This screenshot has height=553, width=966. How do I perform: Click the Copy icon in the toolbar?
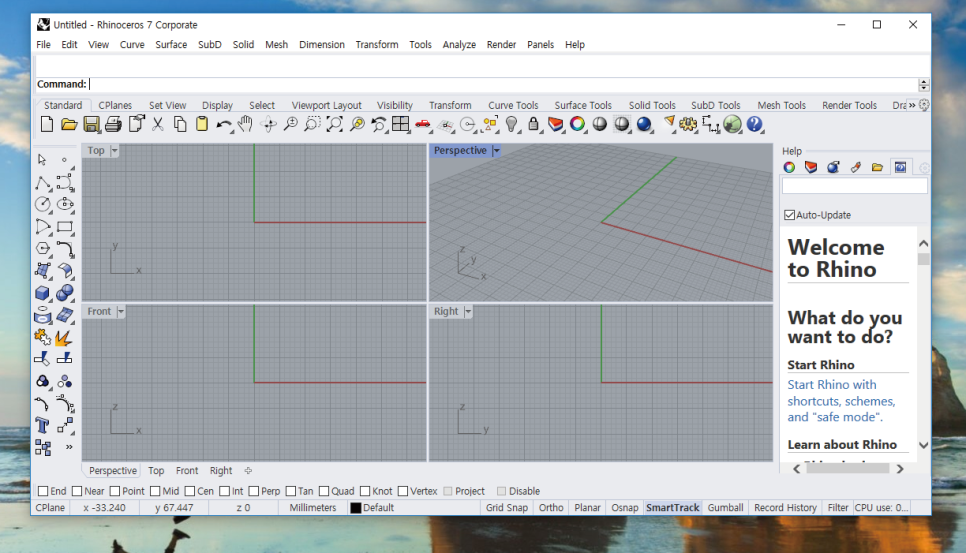[x=180, y=124]
